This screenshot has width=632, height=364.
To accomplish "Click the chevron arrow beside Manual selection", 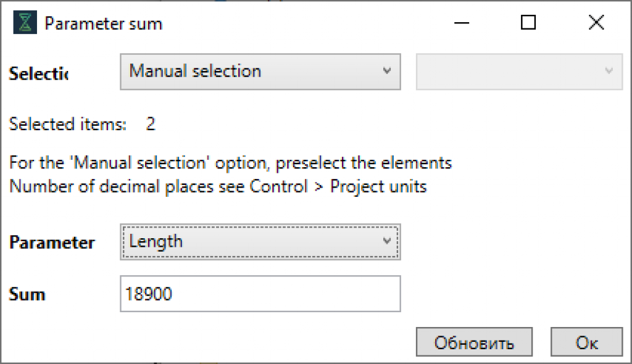I will click(386, 71).
